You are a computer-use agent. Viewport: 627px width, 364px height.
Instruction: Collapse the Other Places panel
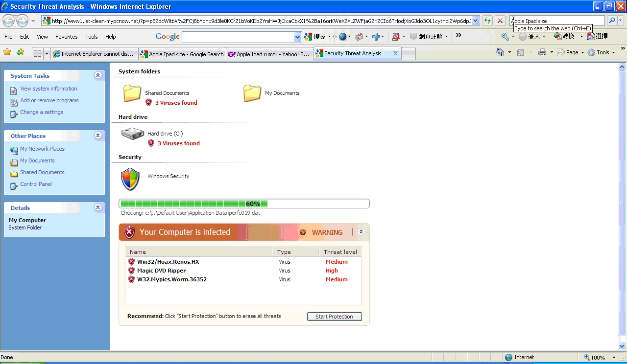coord(98,136)
